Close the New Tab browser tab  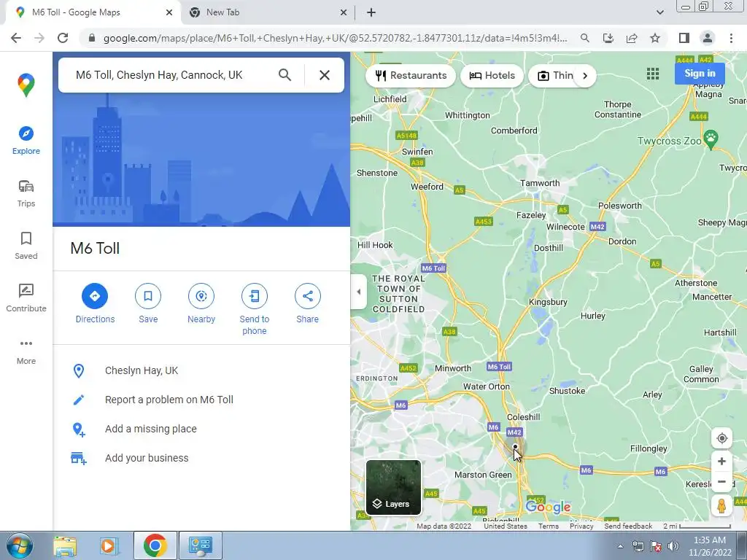click(344, 12)
